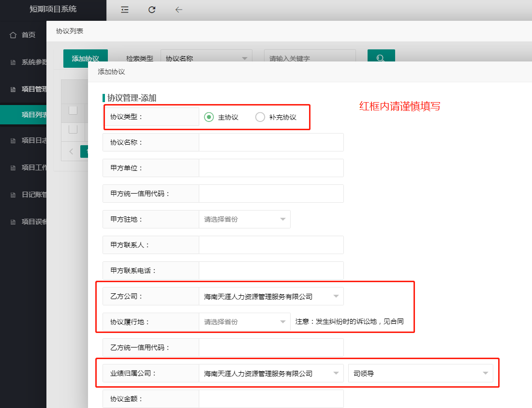The height and width of the screenshot is (408, 532).
Task: Open the 乙方公司 company dropdown
Action: (271, 296)
